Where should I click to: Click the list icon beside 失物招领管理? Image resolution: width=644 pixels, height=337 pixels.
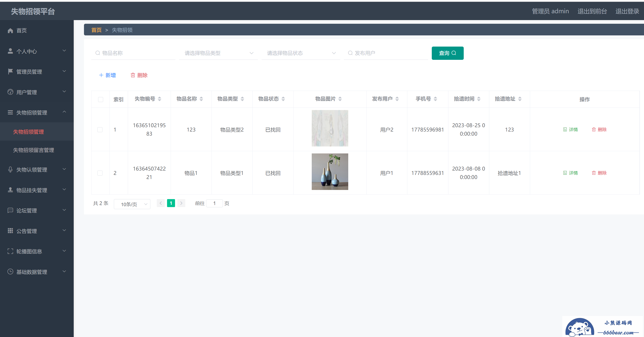(10, 112)
